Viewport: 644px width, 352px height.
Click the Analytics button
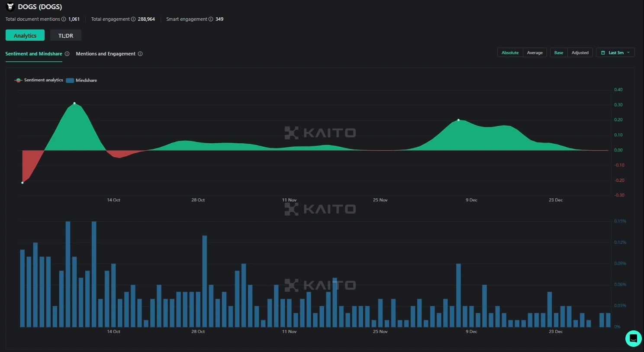point(25,36)
